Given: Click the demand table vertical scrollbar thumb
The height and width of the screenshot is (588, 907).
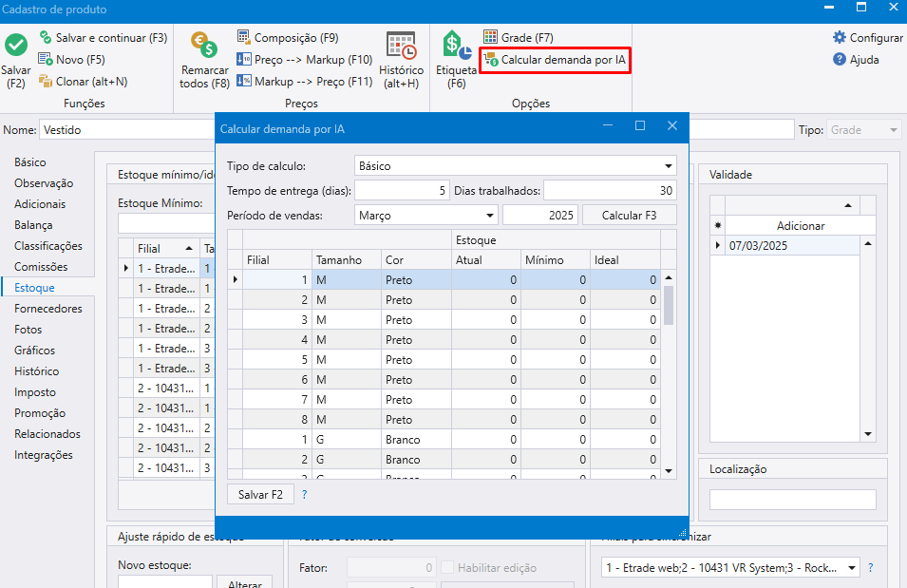Looking at the screenshot, I should 669,305.
